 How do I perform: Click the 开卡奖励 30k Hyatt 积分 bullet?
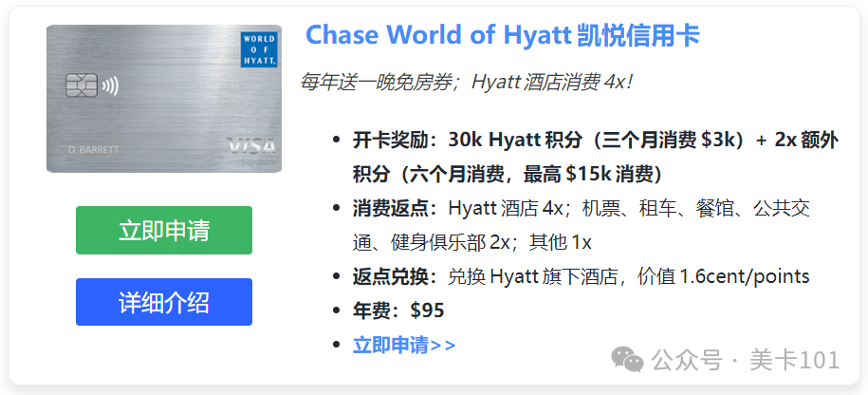(596, 158)
